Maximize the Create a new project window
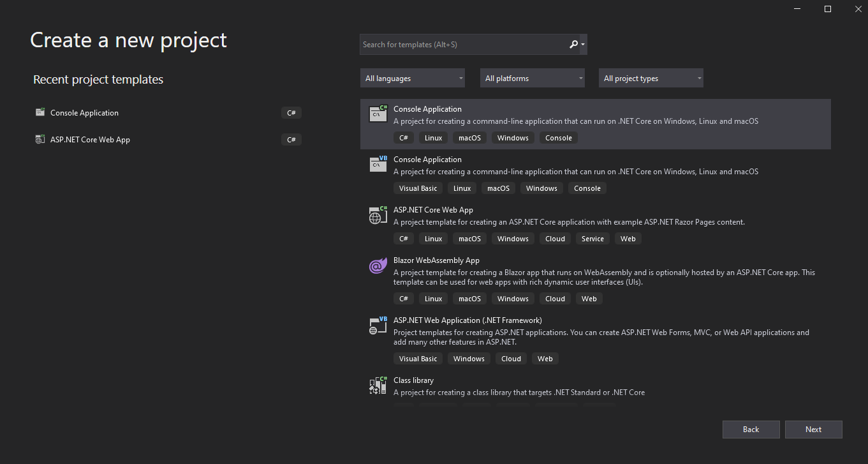The height and width of the screenshot is (464, 868). (828, 9)
